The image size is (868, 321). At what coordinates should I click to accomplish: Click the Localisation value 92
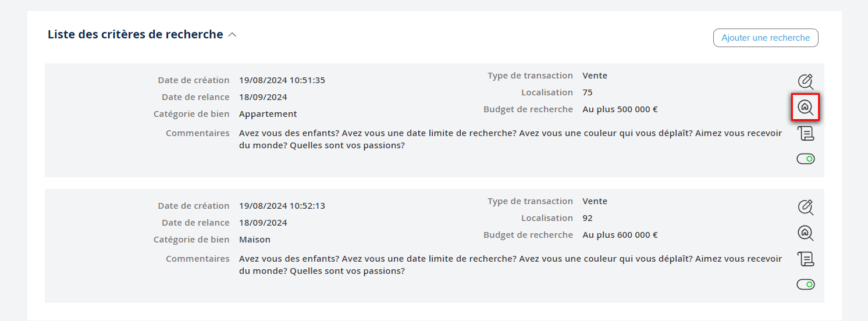tap(588, 218)
